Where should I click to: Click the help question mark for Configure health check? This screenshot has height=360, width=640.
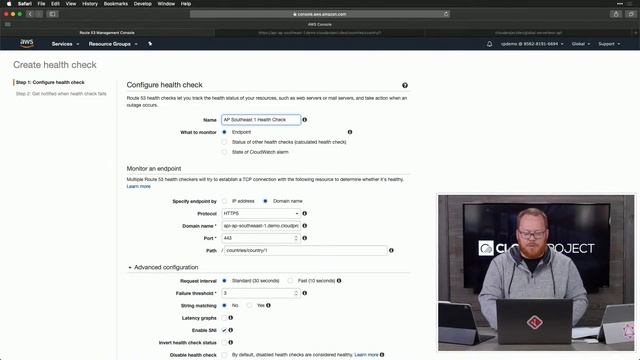tap(404, 85)
